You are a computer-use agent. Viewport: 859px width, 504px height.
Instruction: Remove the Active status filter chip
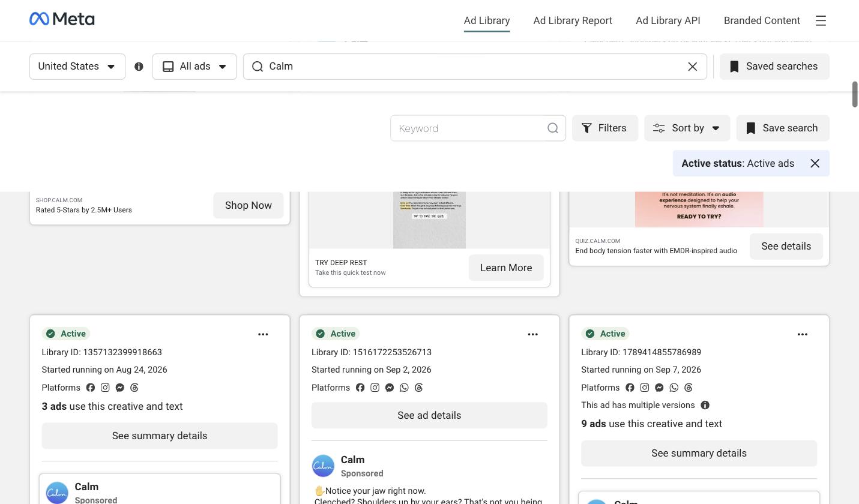pos(815,163)
